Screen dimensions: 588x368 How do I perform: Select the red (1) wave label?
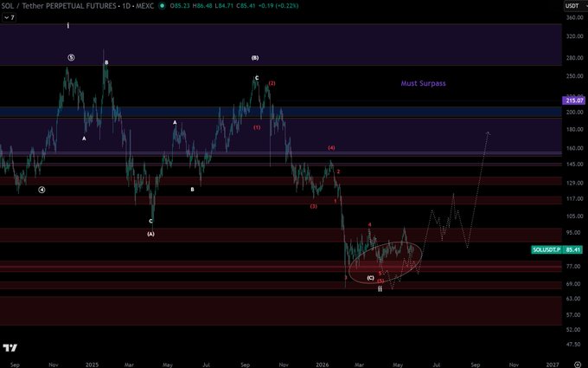(x=257, y=127)
